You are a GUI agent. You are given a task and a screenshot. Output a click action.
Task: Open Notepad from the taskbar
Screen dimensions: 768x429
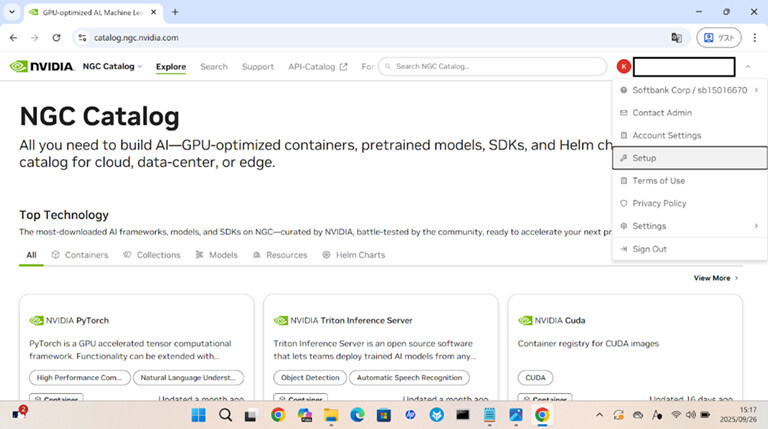(489, 415)
